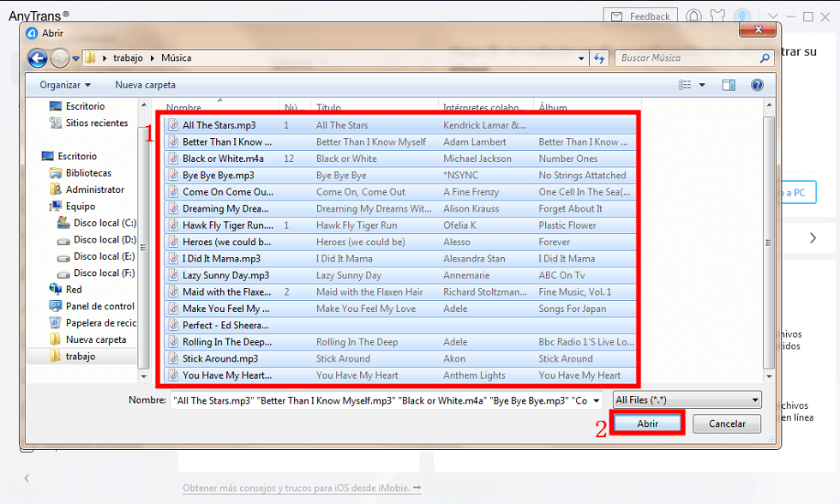Click the back navigation arrow button
Image resolution: width=840 pixels, height=504 pixels.
tap(38, 57)
